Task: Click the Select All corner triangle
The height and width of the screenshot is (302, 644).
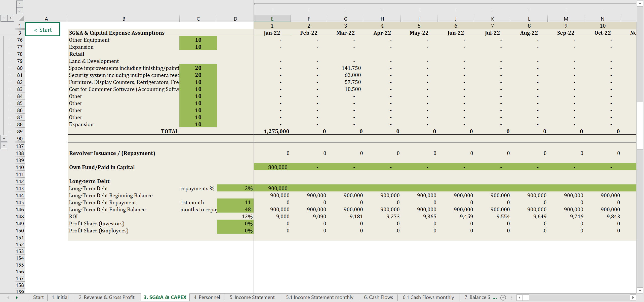Action: (x=21, y=19)
